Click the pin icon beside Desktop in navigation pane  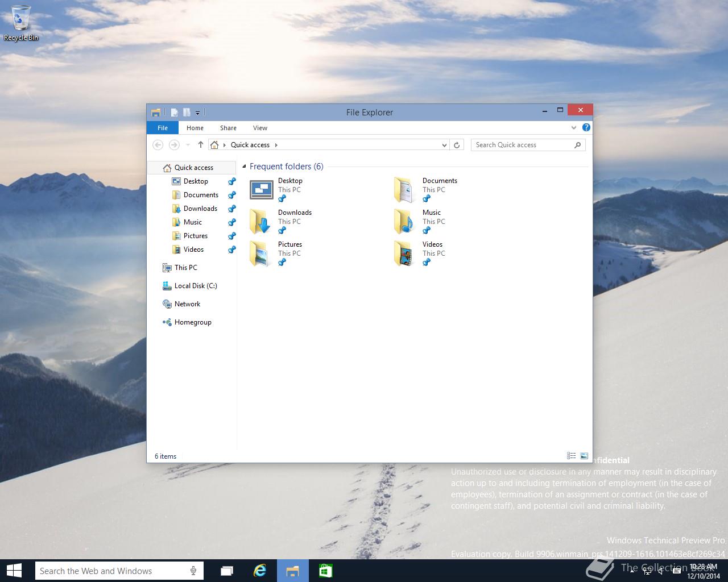pyautogui.click(x=231, y=182)
